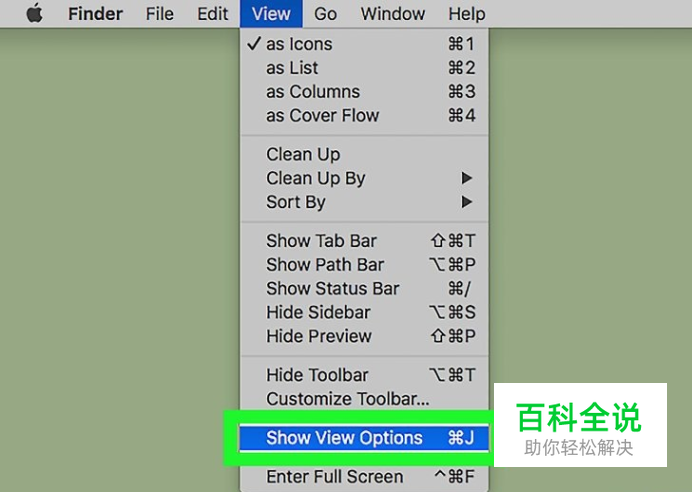The height and width of the screenshot is (492, 692).
Task: Choose Enter Full Screen
Action: point(364,477)
